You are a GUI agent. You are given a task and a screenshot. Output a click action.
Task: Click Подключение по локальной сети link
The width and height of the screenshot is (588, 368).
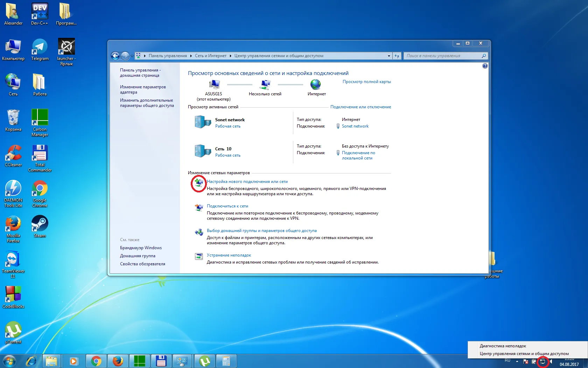tap(358, 155)
